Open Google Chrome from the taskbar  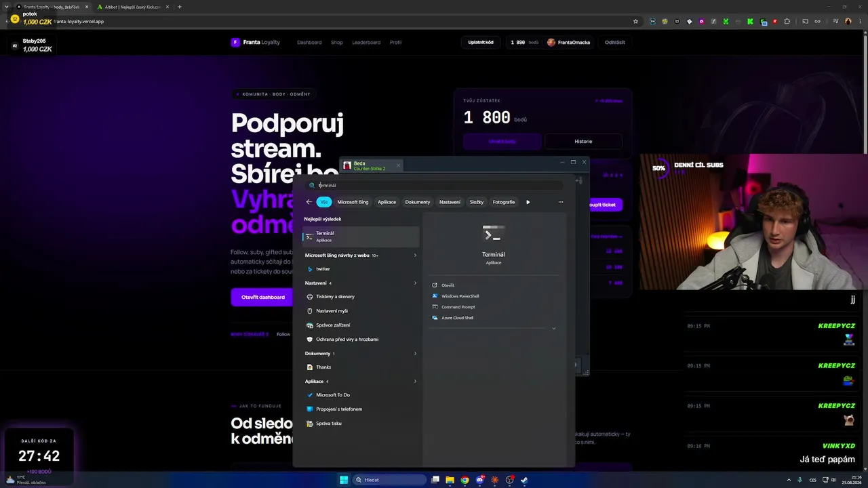coord(465,480)
